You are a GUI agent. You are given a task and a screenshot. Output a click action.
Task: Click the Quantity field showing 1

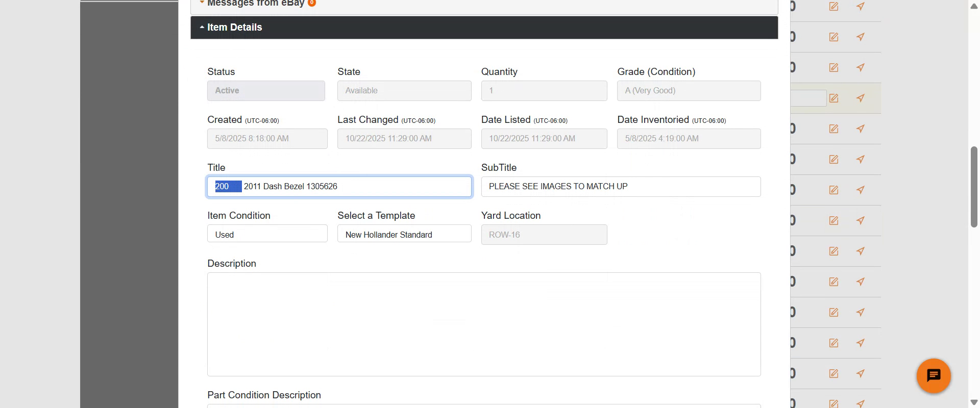(544, 91)
